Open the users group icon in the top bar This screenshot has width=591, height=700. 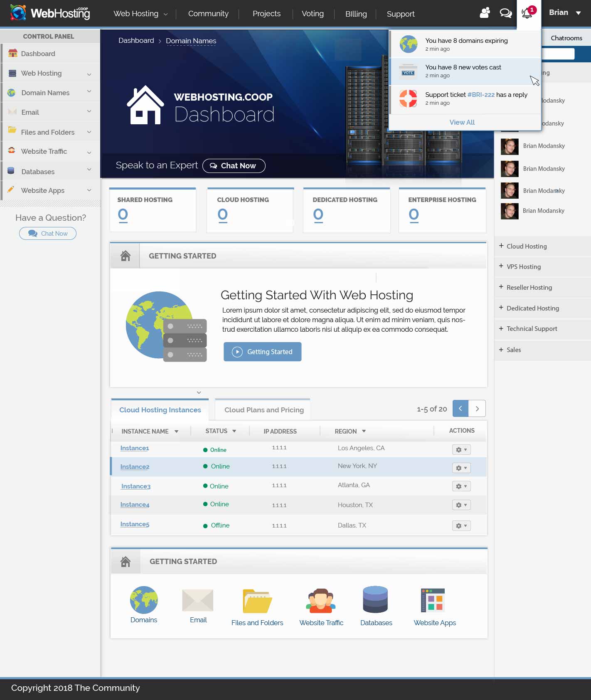point(485,13)
